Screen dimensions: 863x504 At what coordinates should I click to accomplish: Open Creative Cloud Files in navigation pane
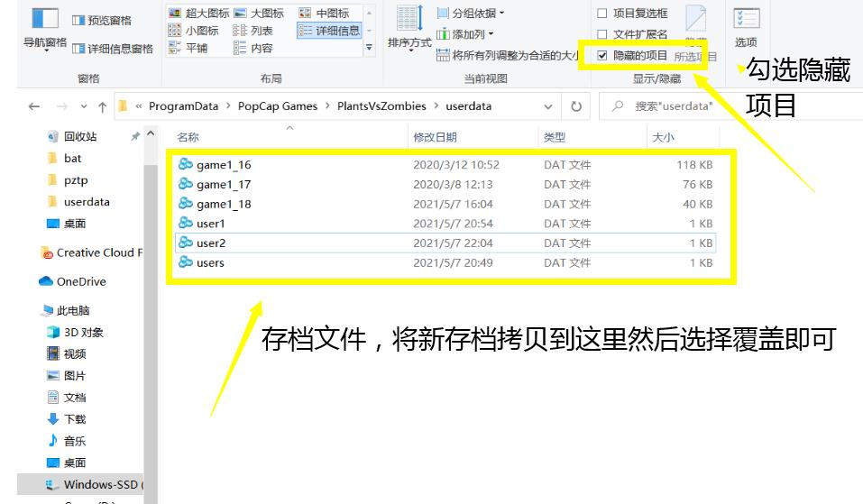coord(93,252)
